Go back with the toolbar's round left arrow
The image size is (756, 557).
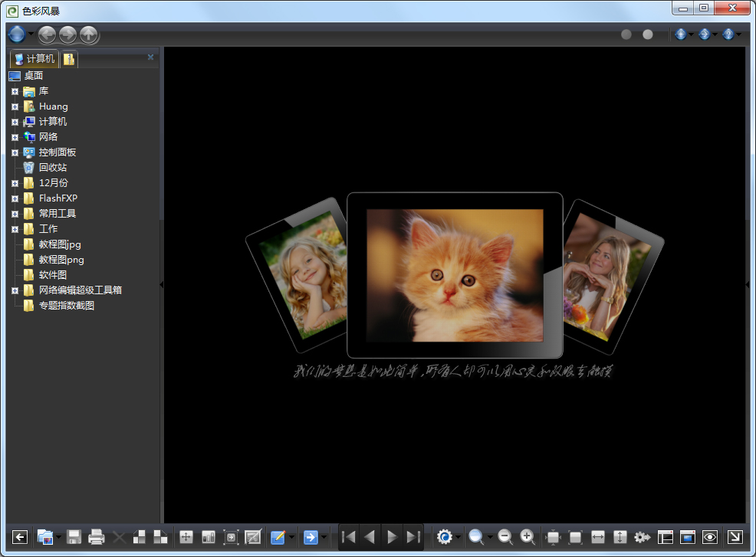(x=47, y=34)
